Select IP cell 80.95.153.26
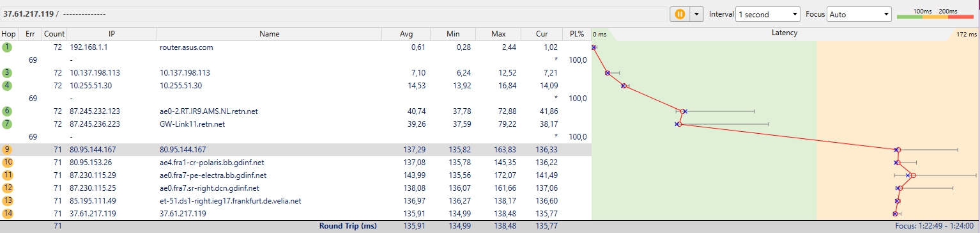 coord(91,163)
